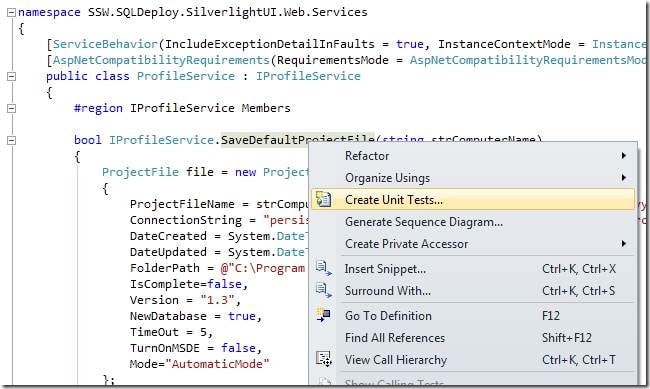Click the Version "1.3" string
Screen dimensions: 650x389
[x=217, y=300]
